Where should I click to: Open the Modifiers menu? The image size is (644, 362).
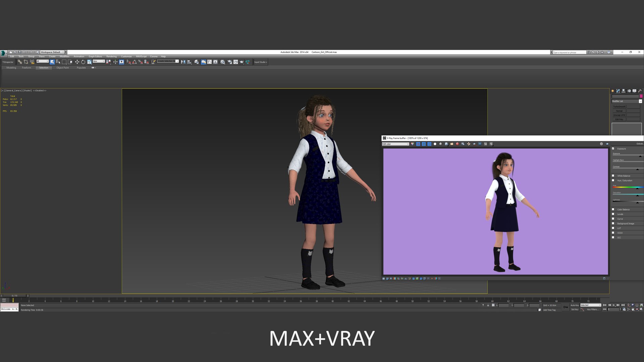tap(64, 56)
